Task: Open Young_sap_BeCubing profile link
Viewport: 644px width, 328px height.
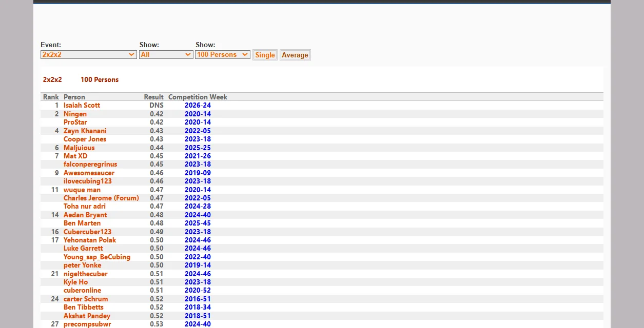Action: click(97, 257)
